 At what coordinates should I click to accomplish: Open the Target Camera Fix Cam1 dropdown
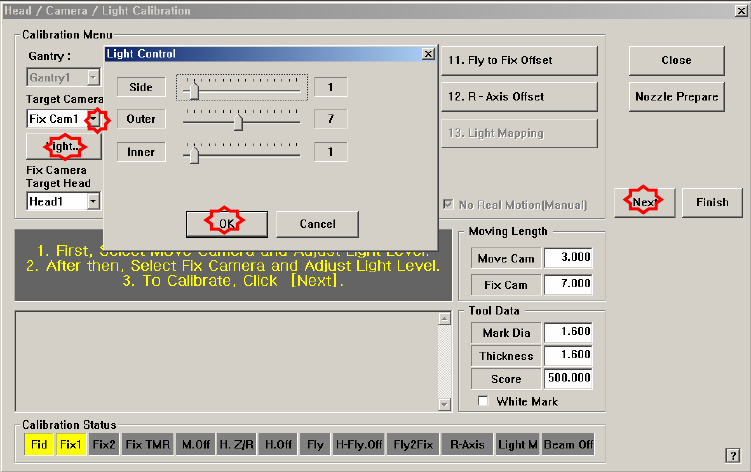click(x=94, y=118)
